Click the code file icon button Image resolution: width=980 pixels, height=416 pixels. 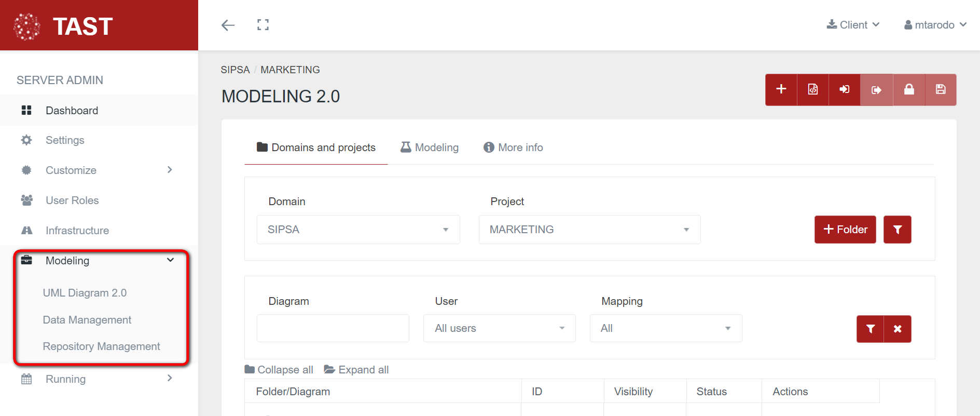(x=813, y=89)
